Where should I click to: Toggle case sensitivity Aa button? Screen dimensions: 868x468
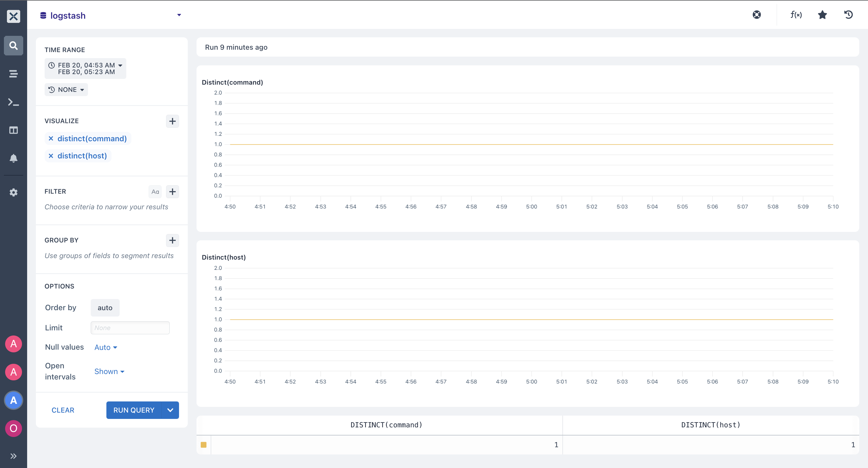[x=155, y=192]
